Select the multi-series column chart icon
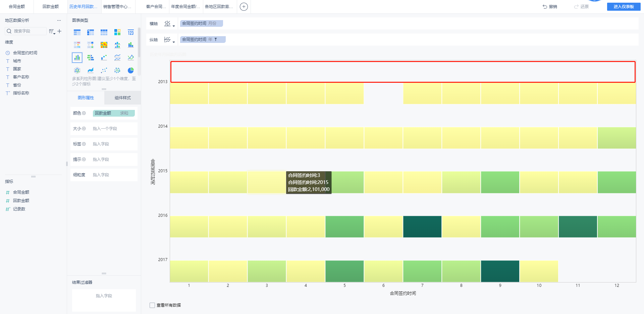Viewport: 644px width, 314px height. tap(77, 58)
